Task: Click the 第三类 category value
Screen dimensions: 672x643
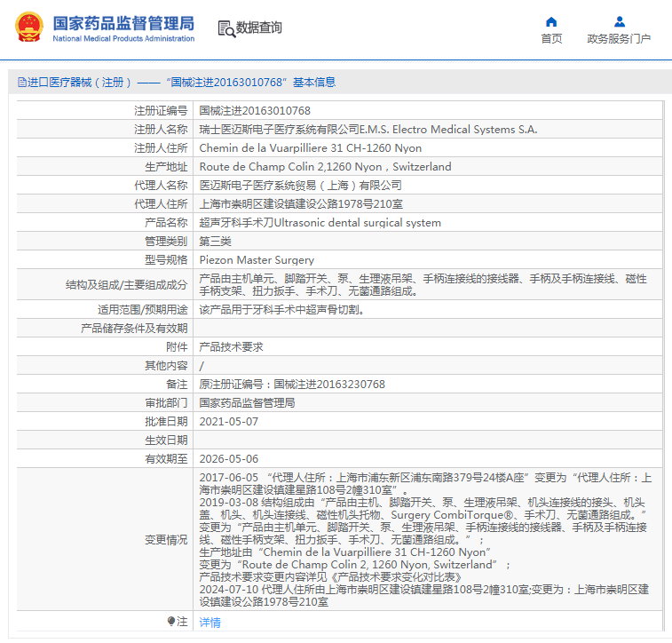Action: (215, 242)
